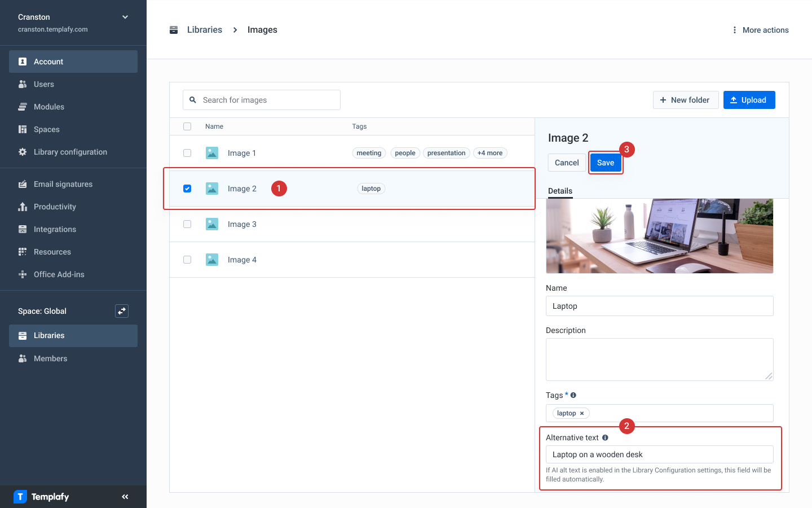Expand the +4 more tags on Image 1
The image size is (812, 508).
pyautogui.click(x=490, y=152)
